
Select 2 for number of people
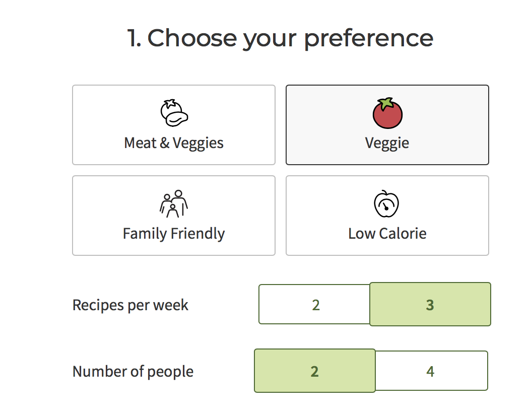pos(314,371)
